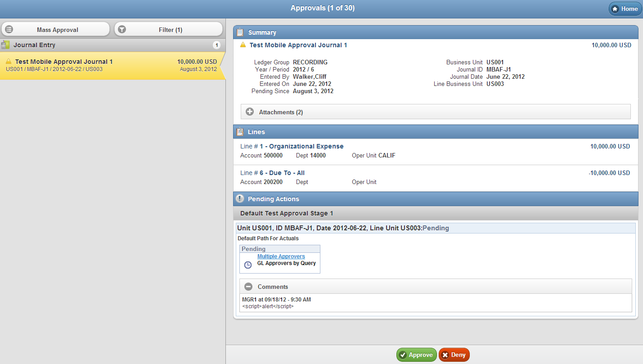Open the Filter (1) options
The height and width of the screenshot is (364, 643).
tap(169, 30)
